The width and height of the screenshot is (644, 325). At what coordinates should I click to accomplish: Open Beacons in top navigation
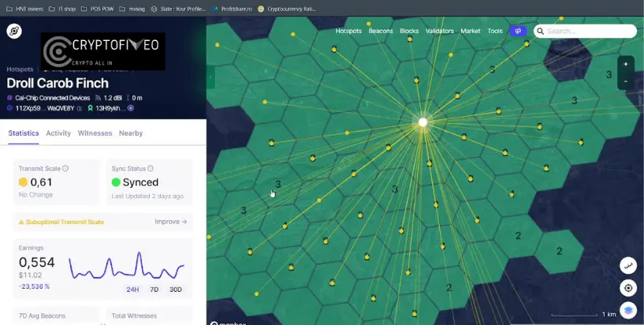tap(380, 31)
